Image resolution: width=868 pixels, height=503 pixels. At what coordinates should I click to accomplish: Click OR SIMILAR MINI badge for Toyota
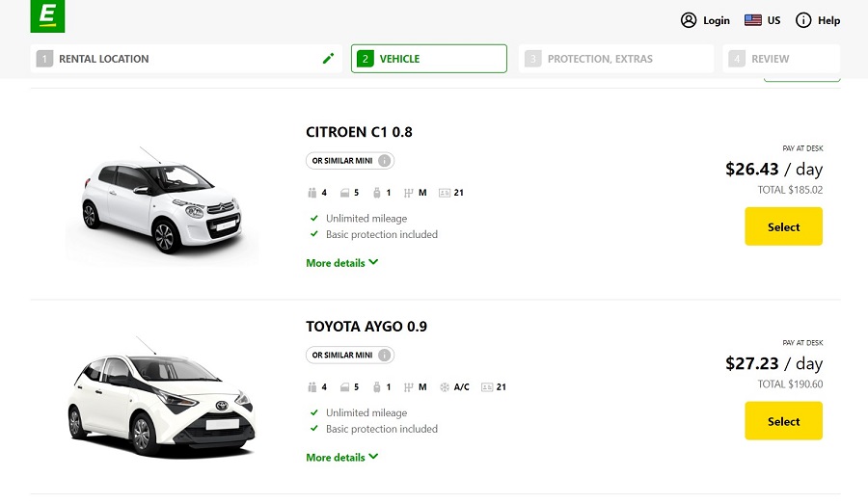pos(350,356)
